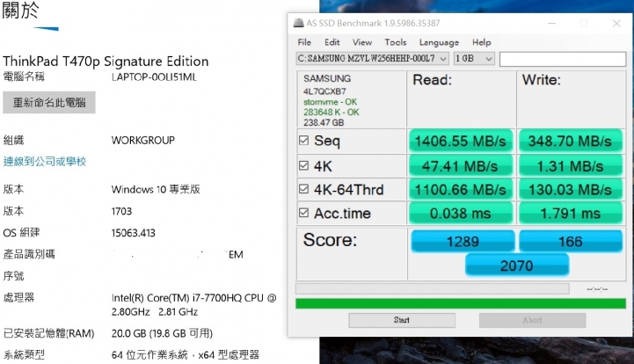Image resolution: width=634 pixels, height=364 pixels.
Task: Click the installed RAM value 20.0 GB
Action: coord(162,333)
